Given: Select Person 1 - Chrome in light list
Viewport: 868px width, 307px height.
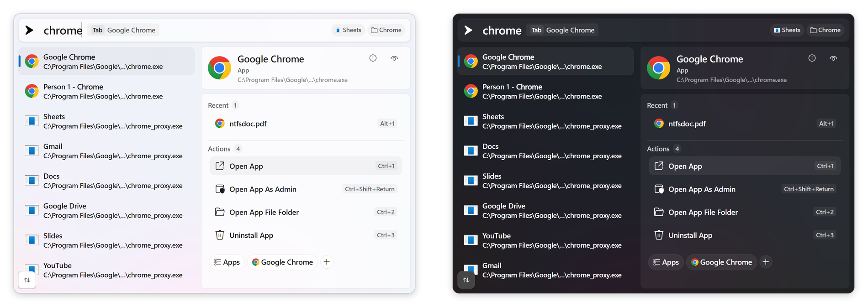Looking at the screenshot, I should [106, 91].
